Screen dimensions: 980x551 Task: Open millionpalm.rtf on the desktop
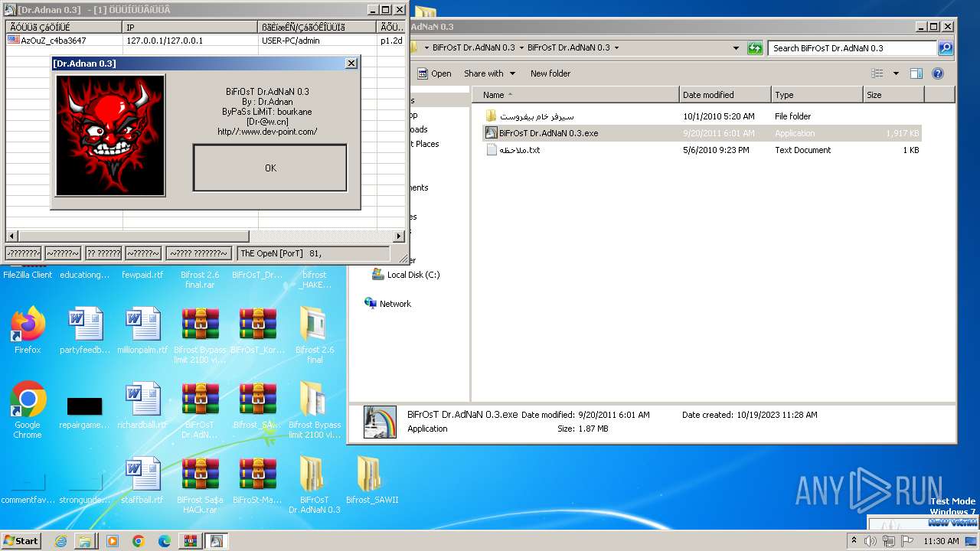click(142, 331)
